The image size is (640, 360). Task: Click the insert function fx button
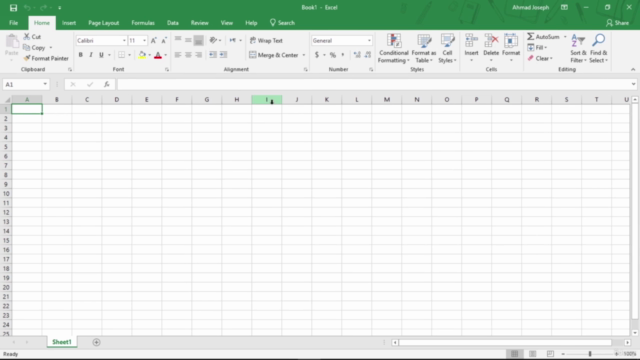coord(107,84)
